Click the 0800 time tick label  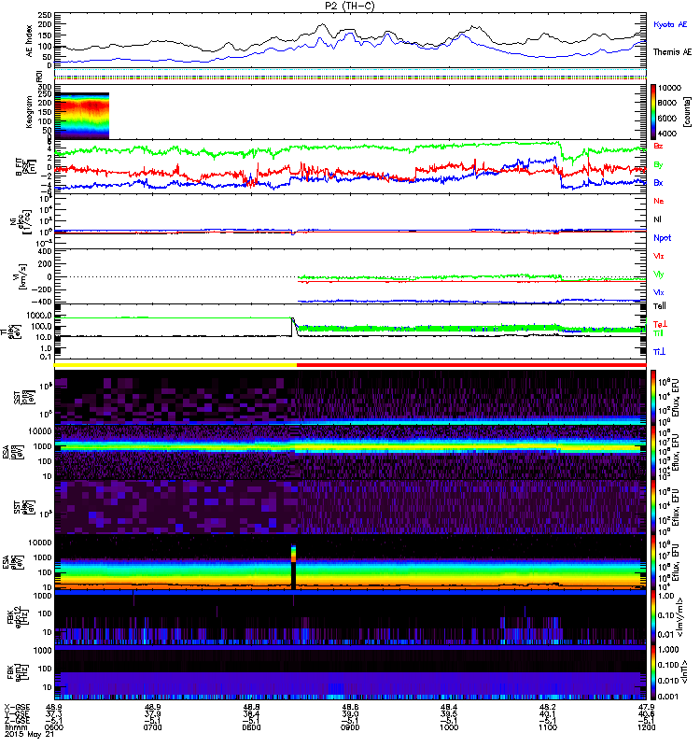[x=251, y=727]
